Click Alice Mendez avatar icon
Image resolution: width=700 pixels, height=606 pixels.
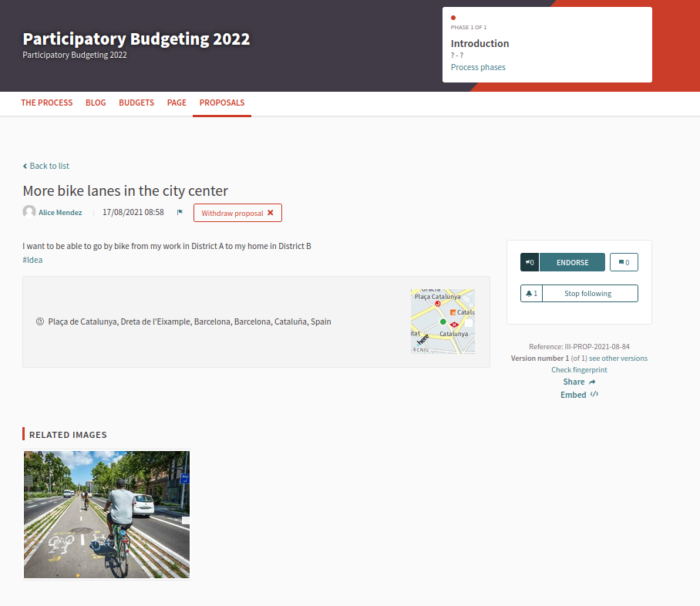coord(29,212)
